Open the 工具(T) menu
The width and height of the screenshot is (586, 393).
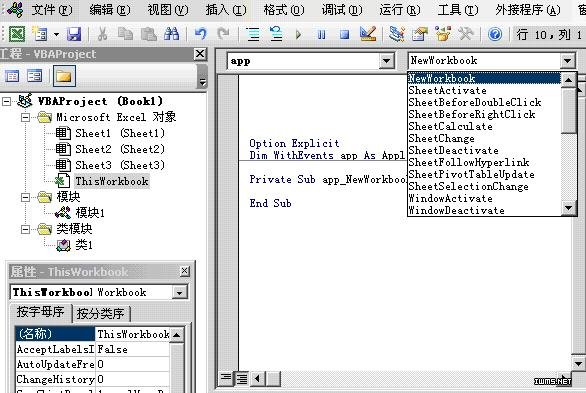tap(457, 10)
